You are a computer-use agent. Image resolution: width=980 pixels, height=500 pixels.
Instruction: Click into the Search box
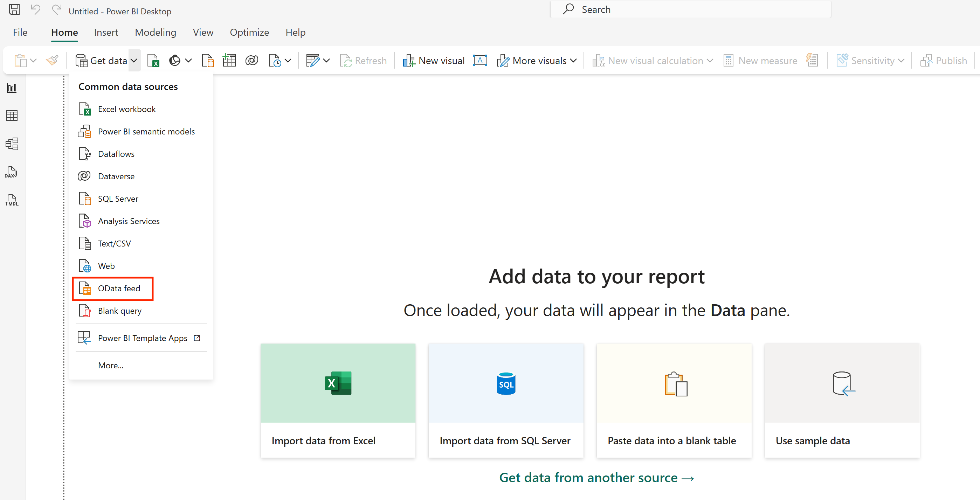(690, 9)
